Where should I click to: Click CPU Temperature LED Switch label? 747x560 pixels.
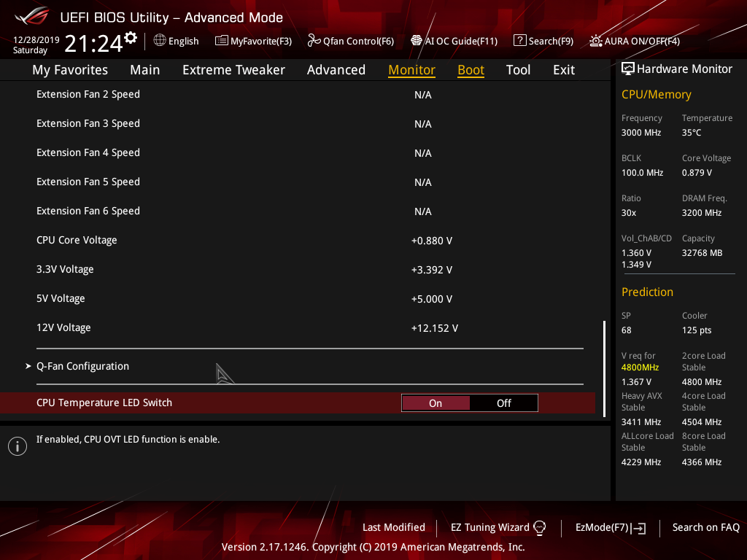[104, 402]
